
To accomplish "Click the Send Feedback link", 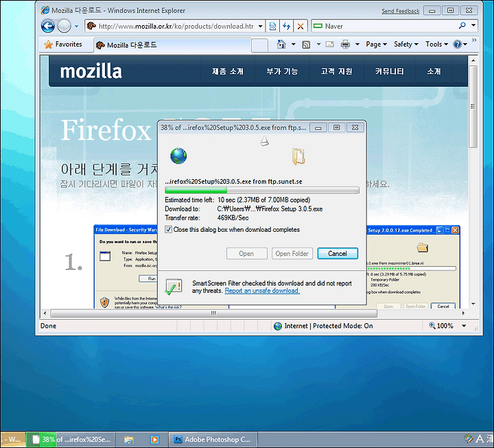I will (x=401, y=11).
